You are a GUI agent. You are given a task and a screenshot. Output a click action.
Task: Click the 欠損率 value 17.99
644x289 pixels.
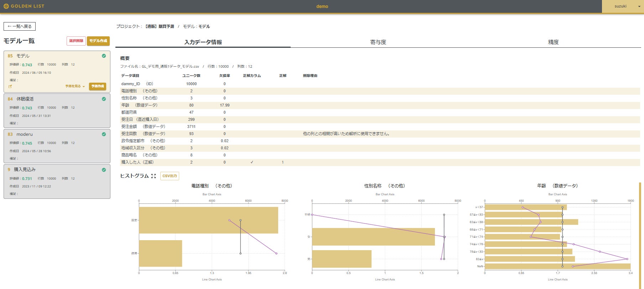(225, 105)
